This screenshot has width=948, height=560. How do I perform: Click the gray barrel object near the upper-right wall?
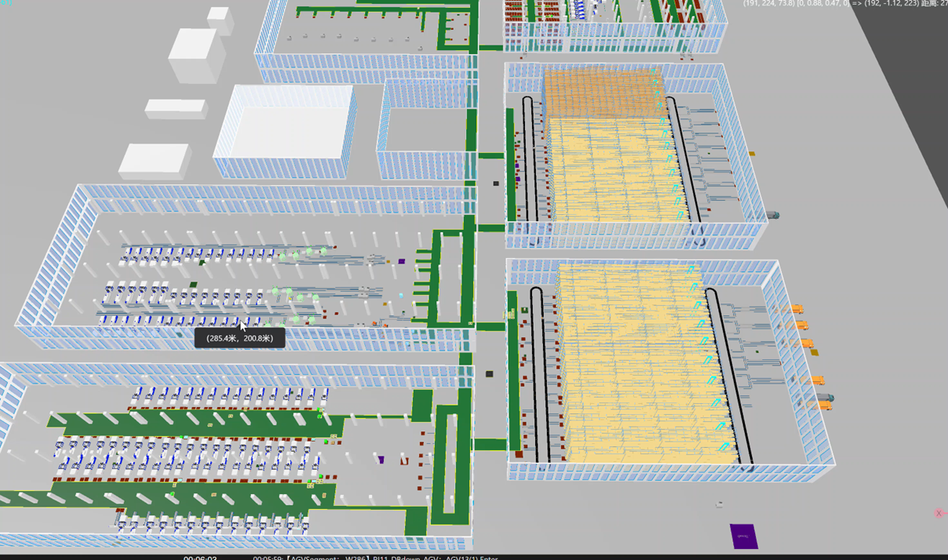click(773, 212)
